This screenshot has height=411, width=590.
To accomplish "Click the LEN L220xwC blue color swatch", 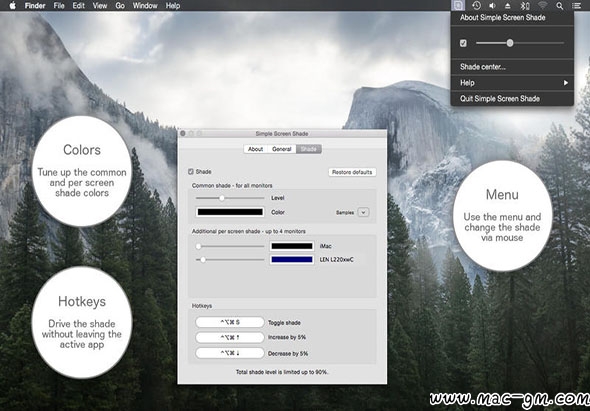I will (x=292, y=259).
